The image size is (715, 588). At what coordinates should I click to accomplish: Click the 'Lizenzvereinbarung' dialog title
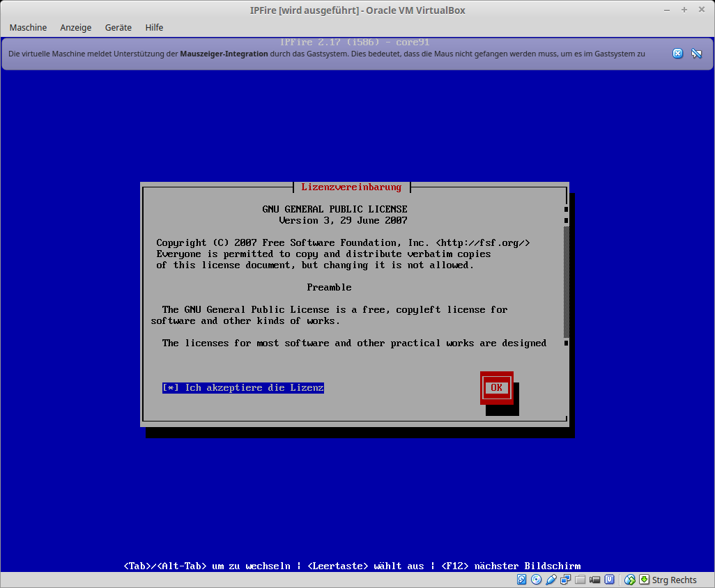(x=351, y=187)
